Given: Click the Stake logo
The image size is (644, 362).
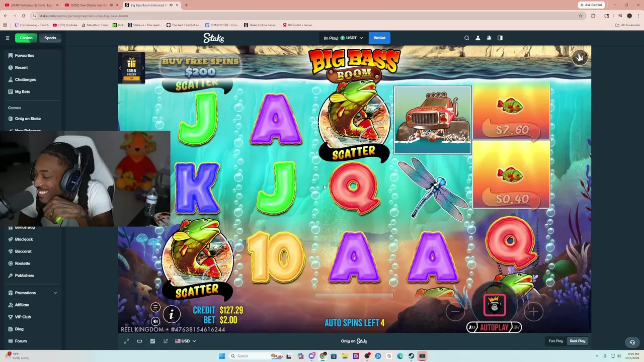Looking at the screenshot, I should (214, 38).
